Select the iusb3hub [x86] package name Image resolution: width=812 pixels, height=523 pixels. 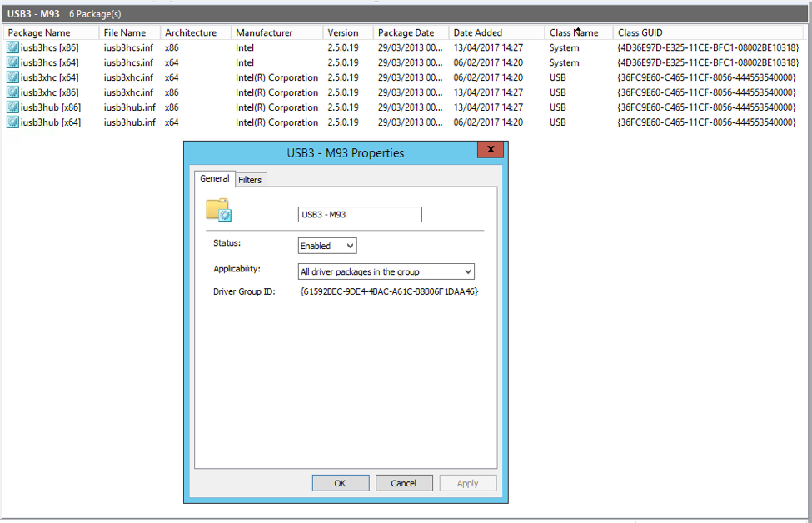pos(51,107)
